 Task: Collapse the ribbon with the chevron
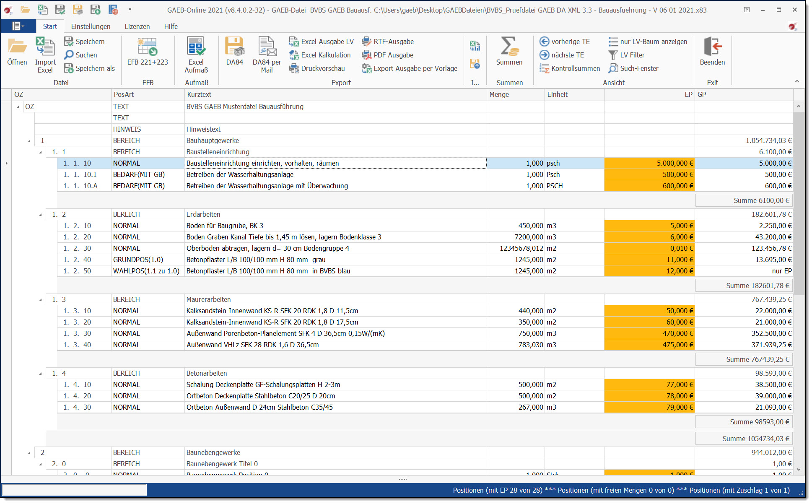point(797,81)
